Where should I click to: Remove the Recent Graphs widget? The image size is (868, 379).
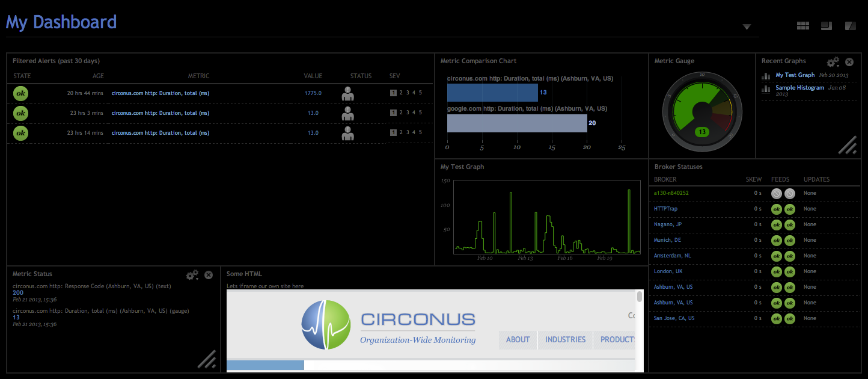tap(849, 62)
